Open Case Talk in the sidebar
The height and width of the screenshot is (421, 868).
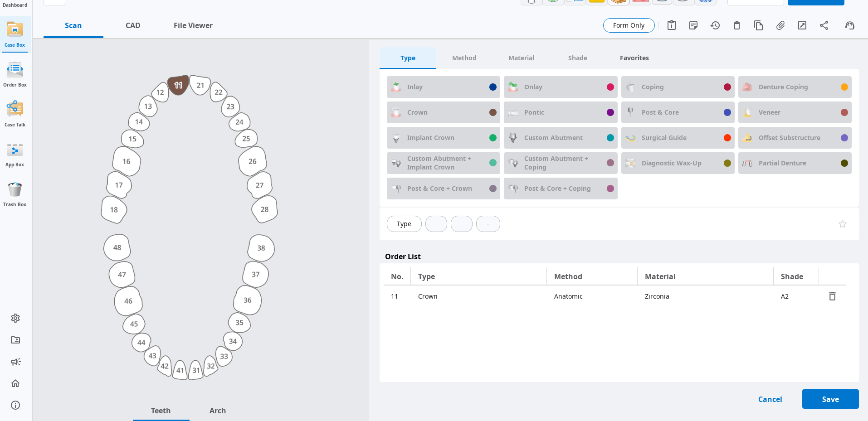[x=15, y=113]
